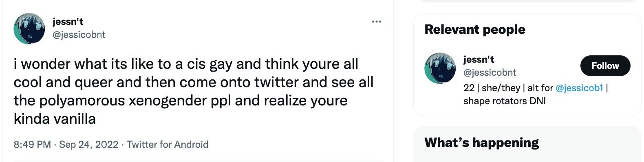
Task: Select the Relevant people heading
Action: [x=475, y=29]
